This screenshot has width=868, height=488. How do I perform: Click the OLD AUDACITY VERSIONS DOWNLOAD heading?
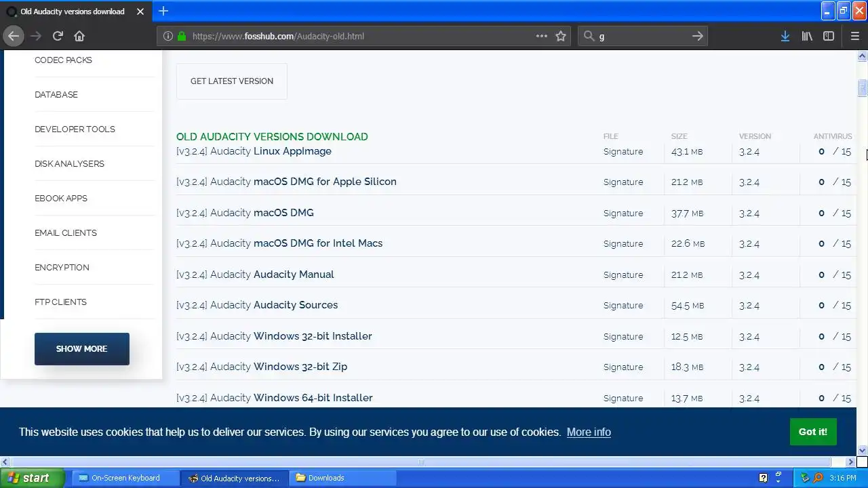pyautogui.click(x=272, y=137)
